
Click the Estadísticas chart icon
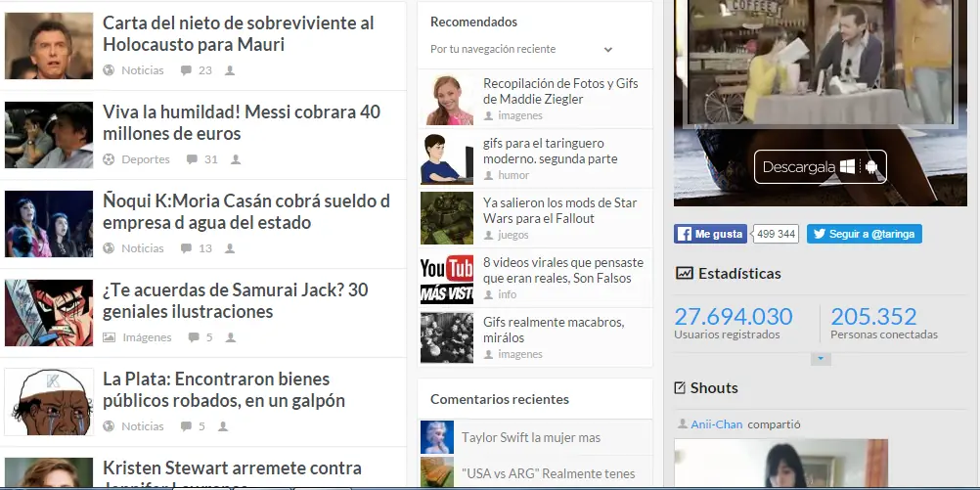(x=685, y=273)
